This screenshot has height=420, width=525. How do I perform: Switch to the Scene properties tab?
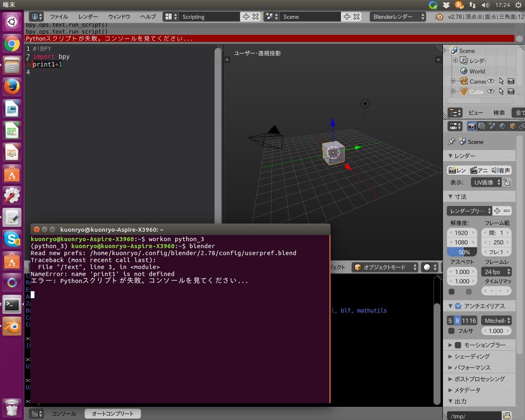tap(492, 126)
